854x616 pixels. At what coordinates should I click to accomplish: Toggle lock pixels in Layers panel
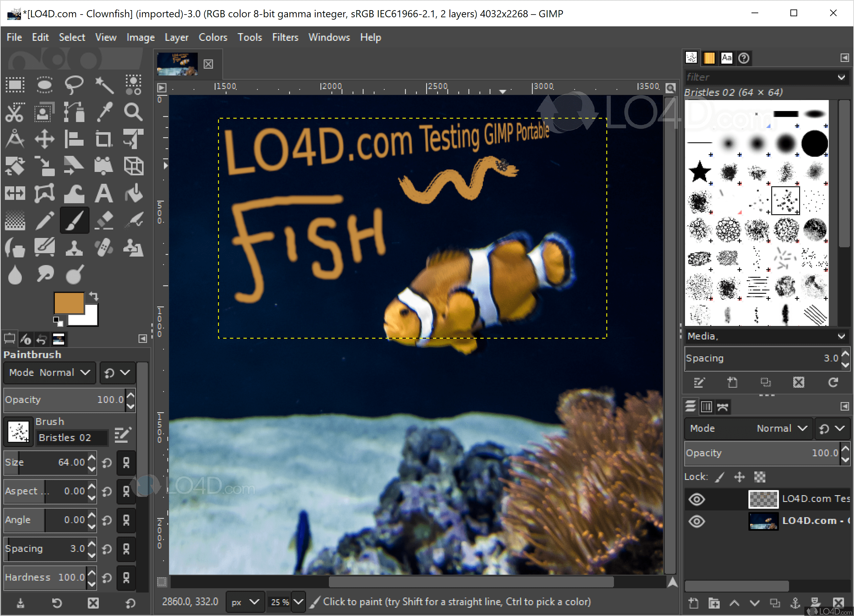(720, 477)
